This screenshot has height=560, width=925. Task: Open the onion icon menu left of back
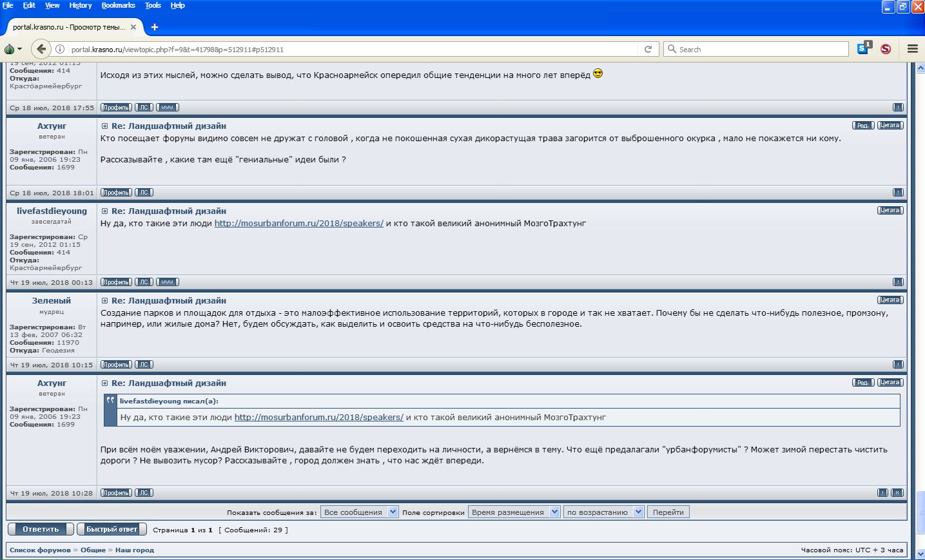coord(13,49)
